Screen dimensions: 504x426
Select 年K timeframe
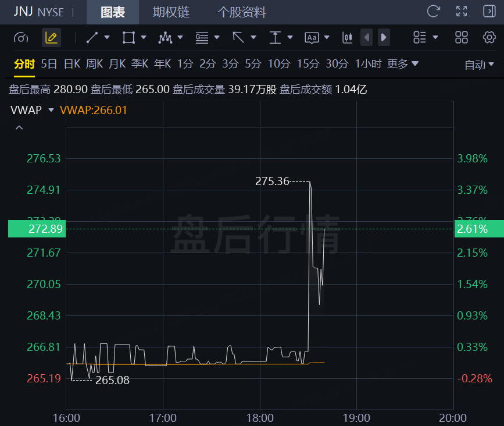[162, 64]
